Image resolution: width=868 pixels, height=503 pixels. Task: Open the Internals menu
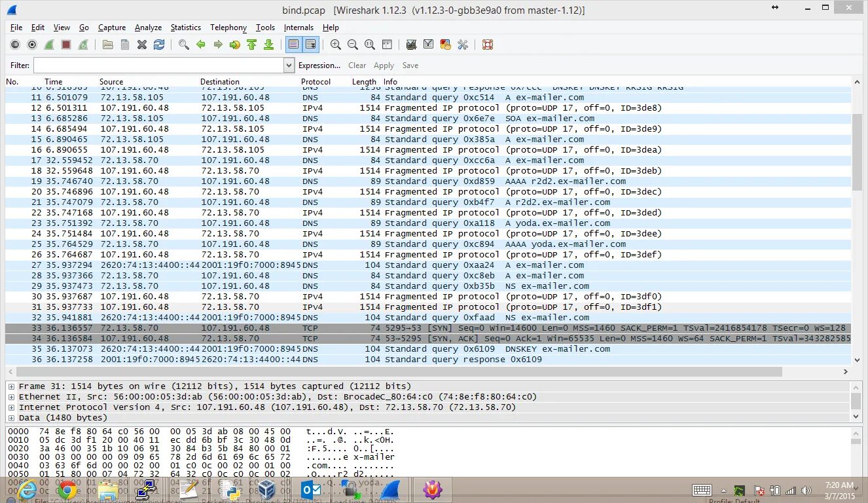click(x=298, y=28)
